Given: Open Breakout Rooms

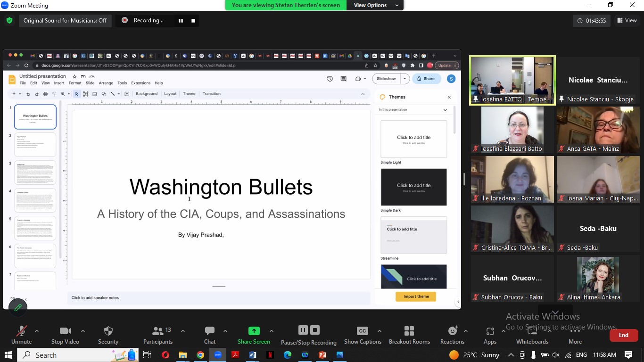Looking at the screenshot, I should pos(409,335).
